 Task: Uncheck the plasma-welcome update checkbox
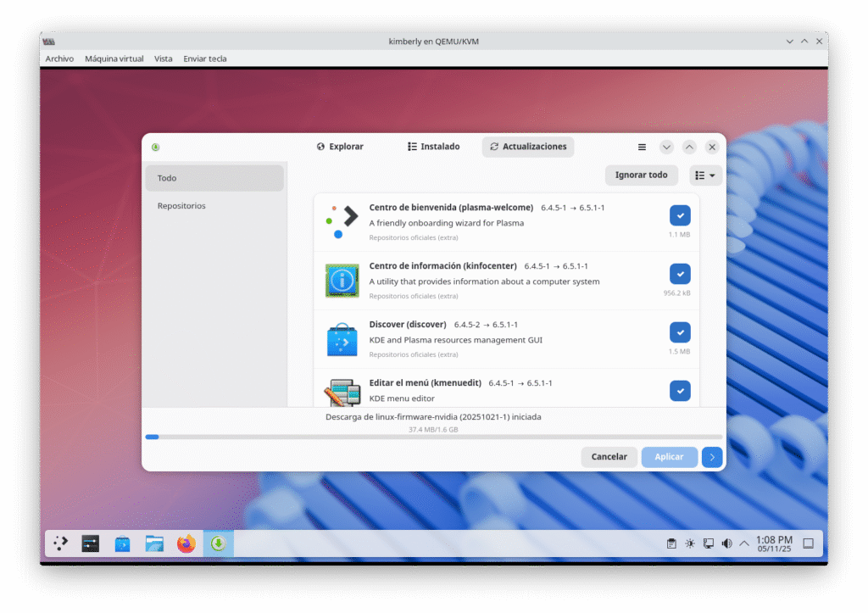click(x=680, y=215)
